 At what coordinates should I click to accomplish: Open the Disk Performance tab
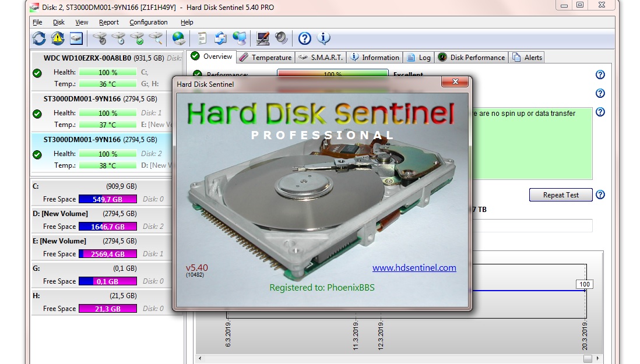point(474,57)
